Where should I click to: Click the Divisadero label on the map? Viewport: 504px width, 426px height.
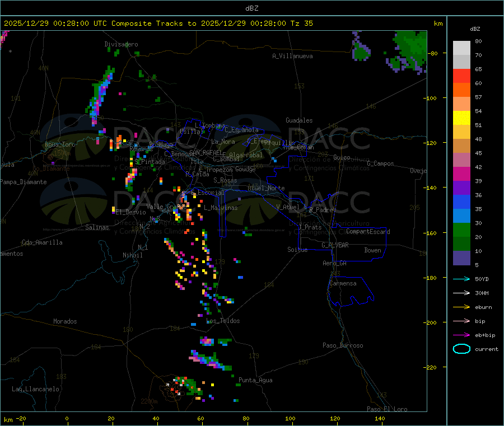point(121,44)
